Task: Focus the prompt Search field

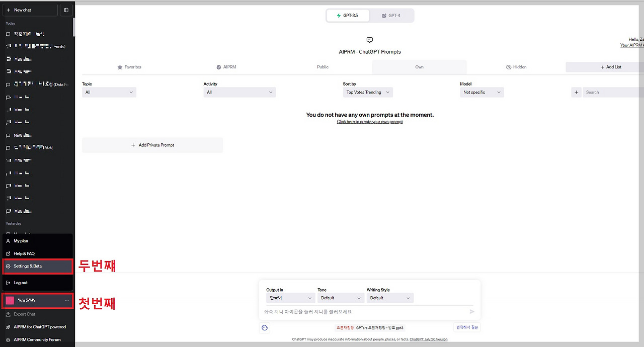Action: 613,93
